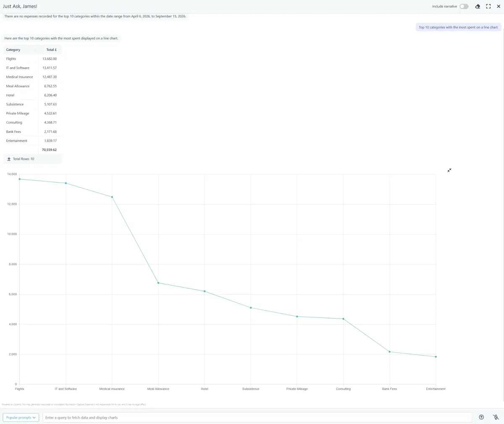The width and height of the screenshot is (504, 424).
Task: Select the Meal Allowance table row
Action: coord(32,86)
